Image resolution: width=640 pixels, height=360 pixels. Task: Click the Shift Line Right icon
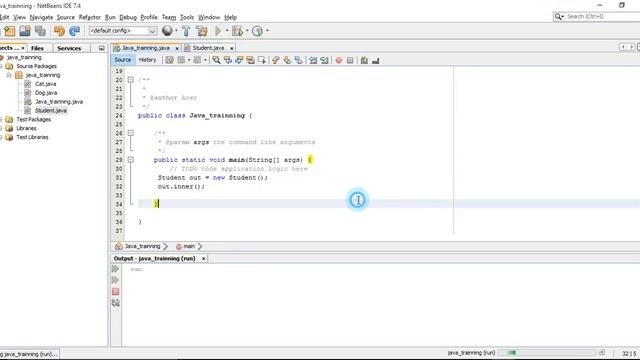tap(324, 60)
